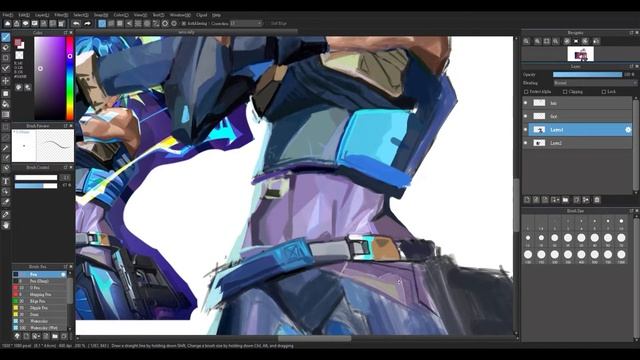The height and width of the screenshot is (360, 640).
Task: Click the transparent color swatch
Action: (19, 55)
